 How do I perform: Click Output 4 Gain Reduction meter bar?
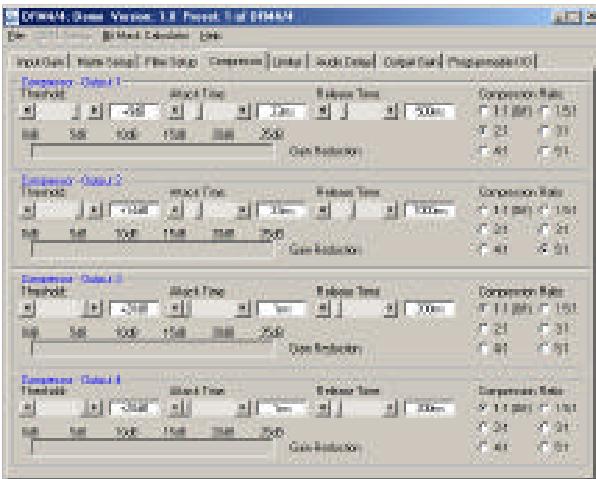click(152, 448)
